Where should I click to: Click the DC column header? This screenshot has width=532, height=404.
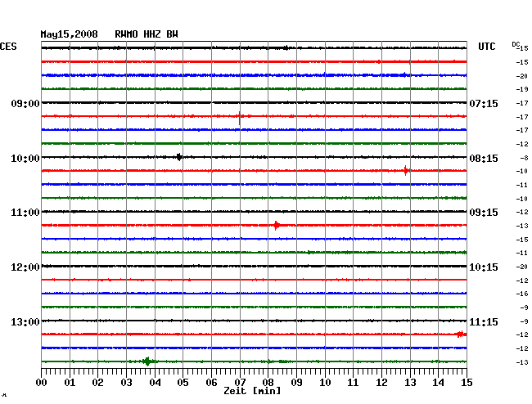516,44
